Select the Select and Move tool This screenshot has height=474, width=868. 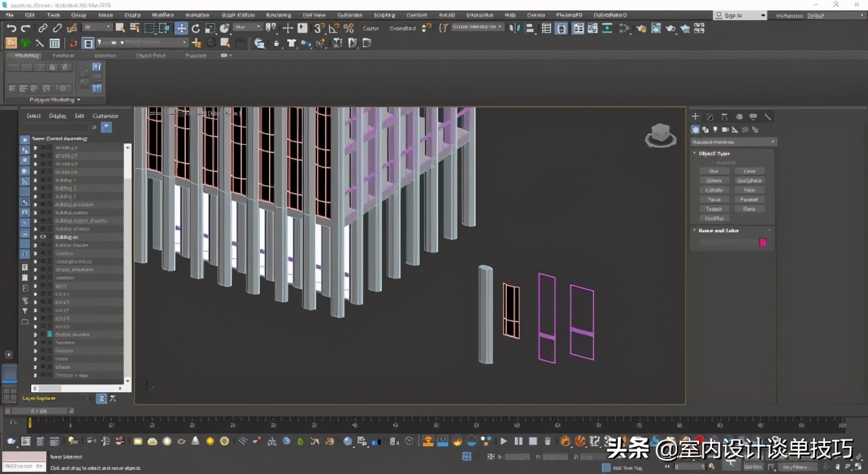pos(181,28)
